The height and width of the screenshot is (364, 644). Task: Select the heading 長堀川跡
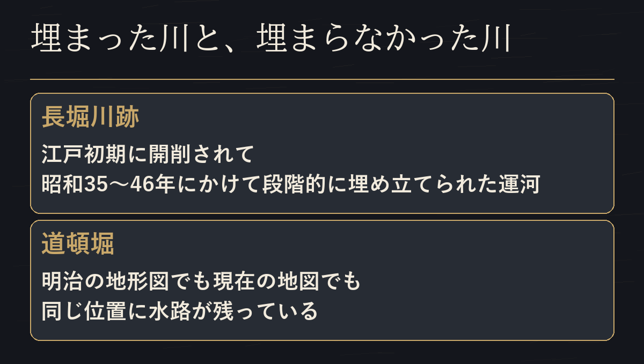pos(91,117)
